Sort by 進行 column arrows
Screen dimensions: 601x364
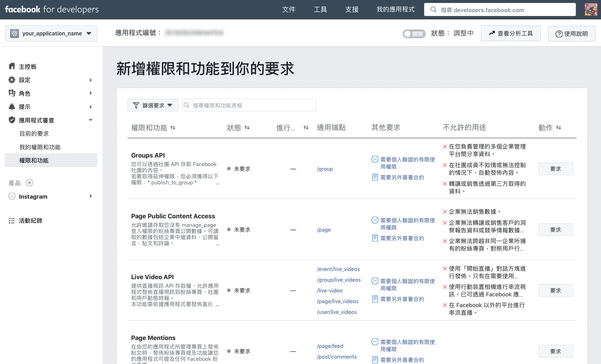pos(306,127)
